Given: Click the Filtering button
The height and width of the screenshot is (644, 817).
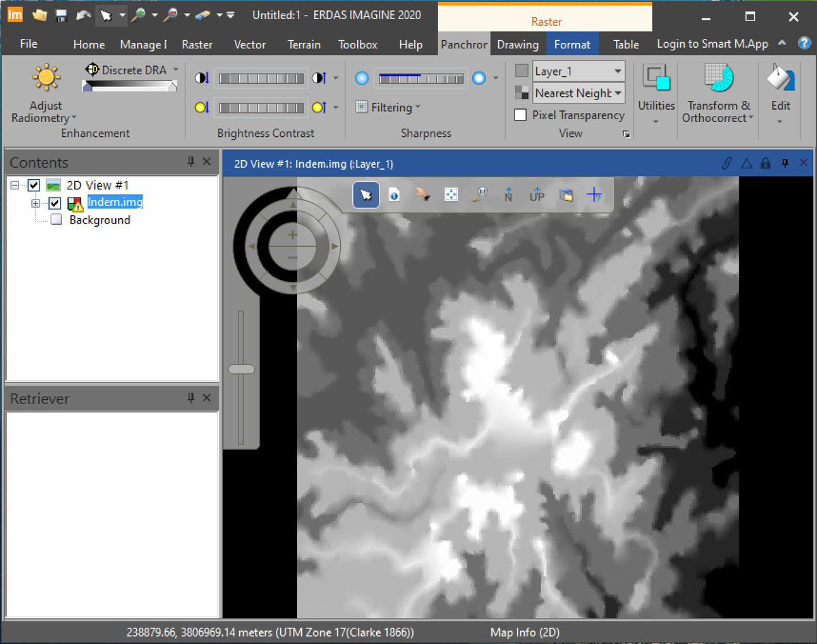Looking at the screenshot, I should point(387,107).
